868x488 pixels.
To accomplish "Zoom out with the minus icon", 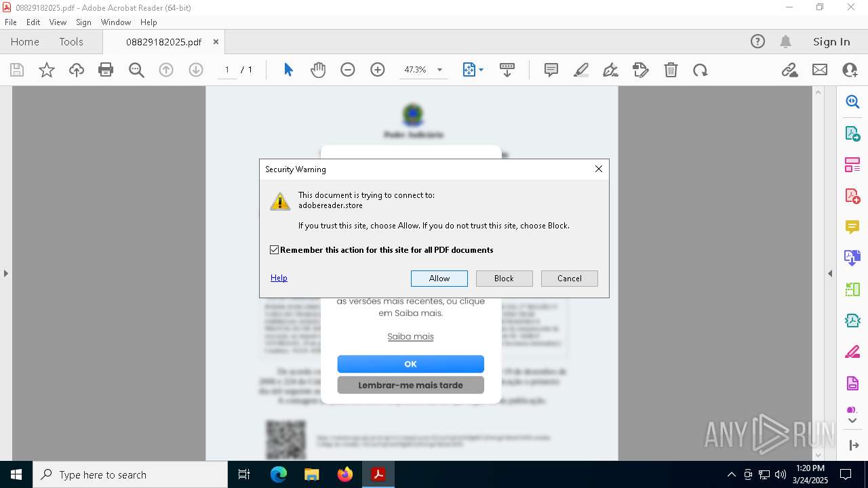I will (x=348, y=70).
